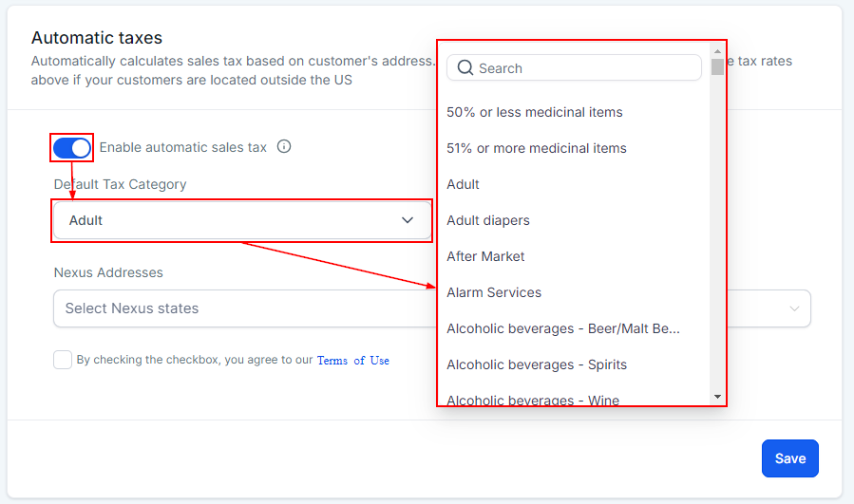Click the Nexus states chevron arrow
Viewport: 854px width, 504px height.
(x=794, y=308)
